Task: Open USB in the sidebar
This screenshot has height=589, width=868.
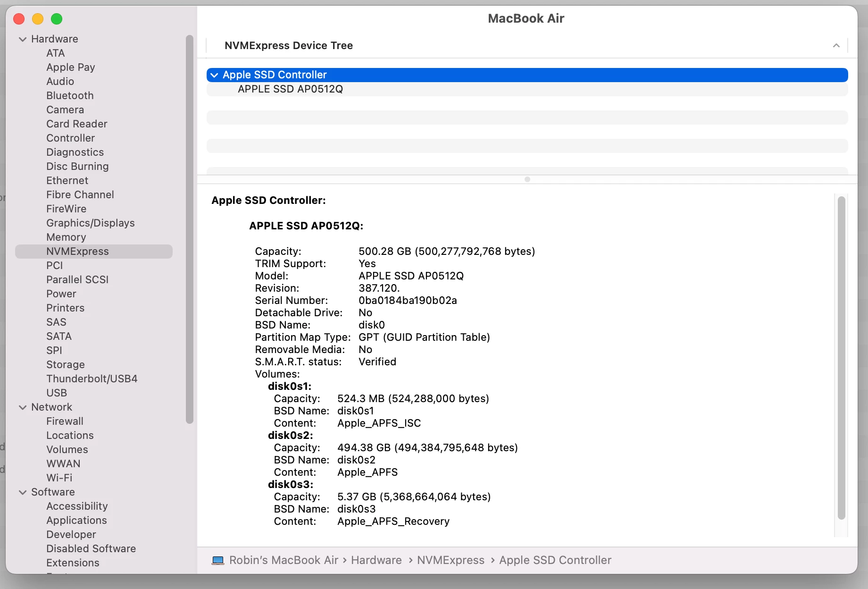Action: click(x=57, y=393)
